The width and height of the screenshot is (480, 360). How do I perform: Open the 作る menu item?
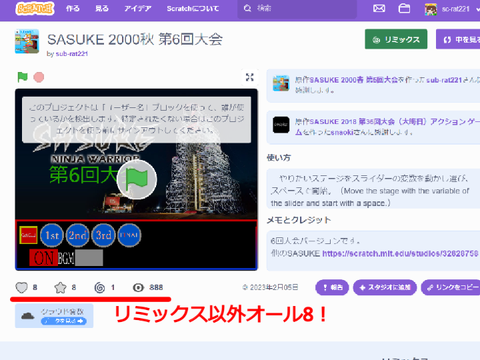72,9
